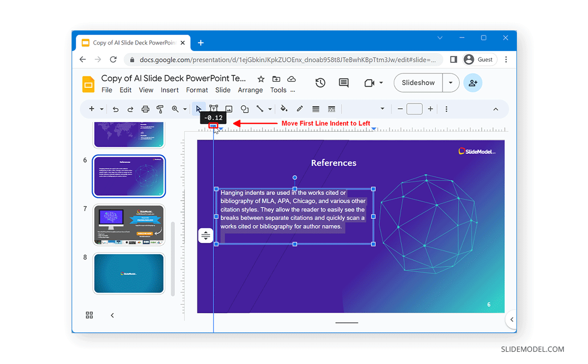The width and height of the screenshot is (588, 364).
Task: Open the Format menu
Action: coord(197,90)
